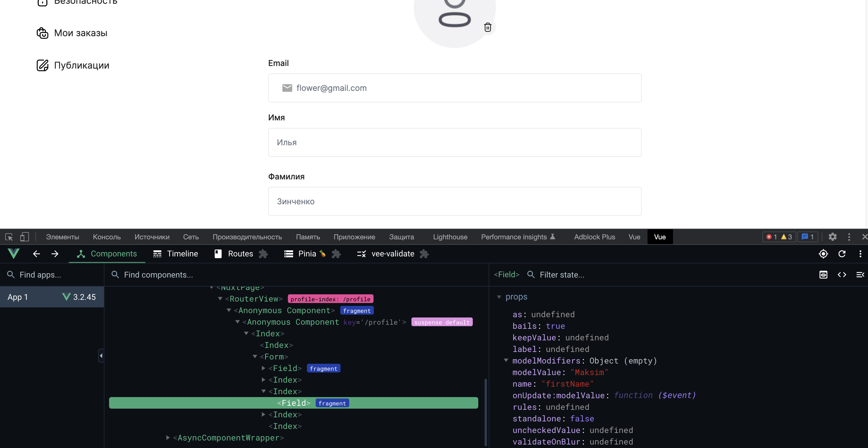Click the open in editor lines icon
The height and width of the screenshot is (448, 868).
[x=860, y=275]
